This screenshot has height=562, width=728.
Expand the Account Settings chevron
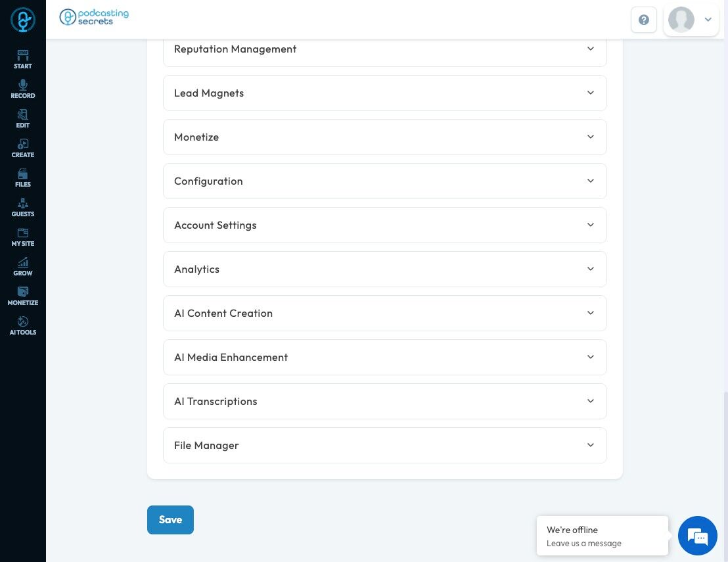coord(590,225)
